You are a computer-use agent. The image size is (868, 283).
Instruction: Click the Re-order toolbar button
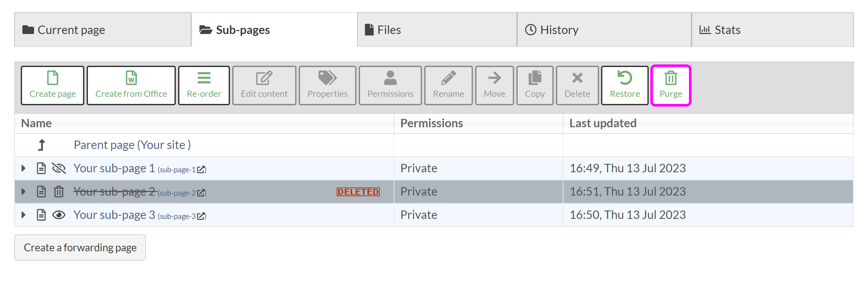click(x=204, y=85)
